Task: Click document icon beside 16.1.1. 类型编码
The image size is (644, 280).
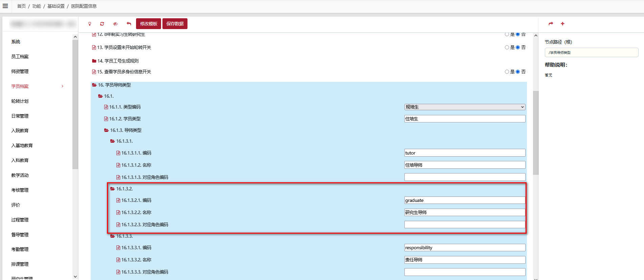Action: [106, 107]
